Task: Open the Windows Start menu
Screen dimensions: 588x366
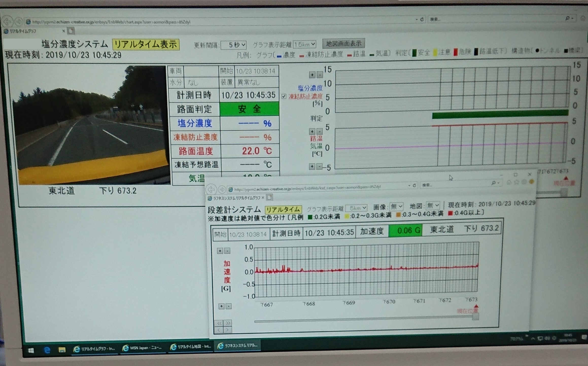Action: 31,351
